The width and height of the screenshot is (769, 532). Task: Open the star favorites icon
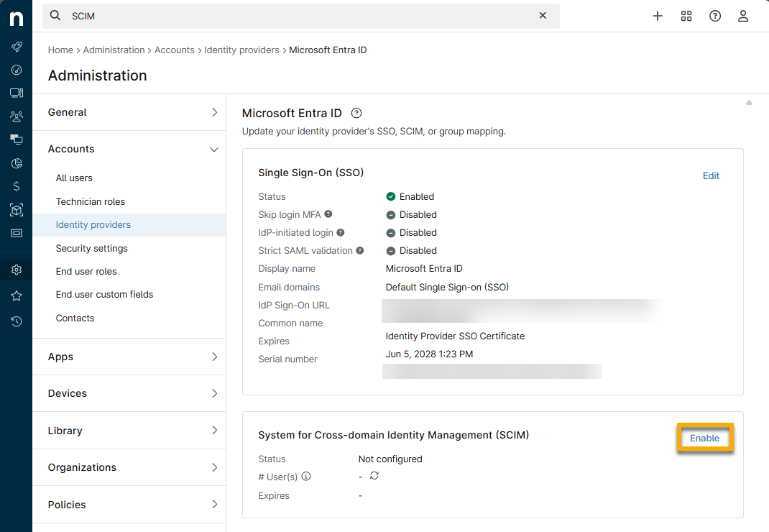coord(16,296)
